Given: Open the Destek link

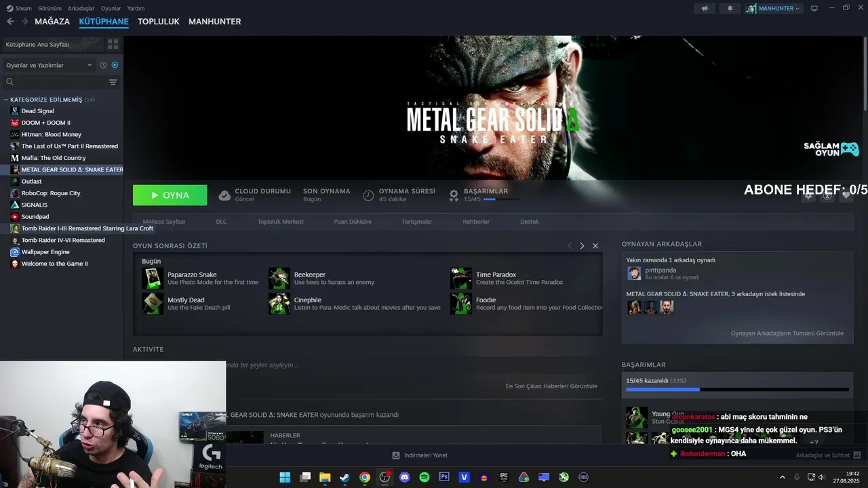Looking at the screenshot, I should click(x=530, y=222).
